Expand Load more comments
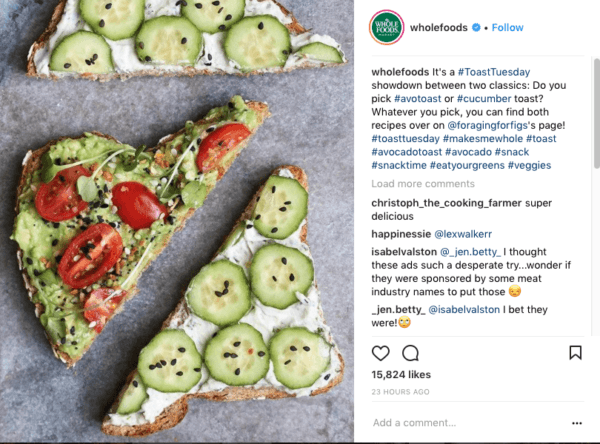Screen dimensions: 600x444 423,184
